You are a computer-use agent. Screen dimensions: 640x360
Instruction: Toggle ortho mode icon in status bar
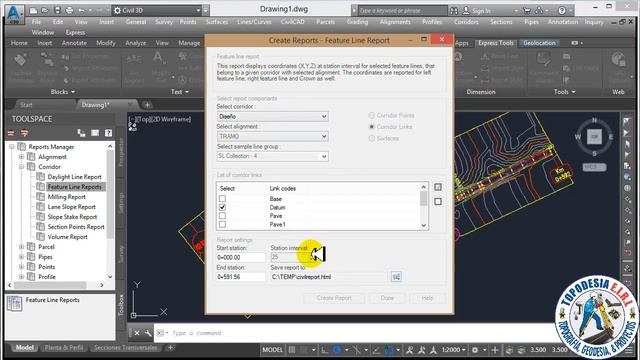pyautogui.click(x=324, y=350)
